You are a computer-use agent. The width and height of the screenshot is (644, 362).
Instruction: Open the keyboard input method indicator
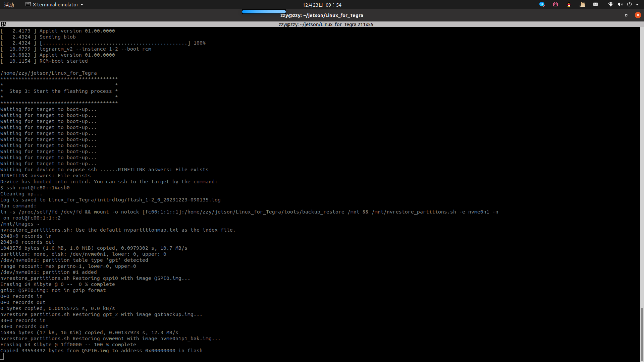(596, 5)
